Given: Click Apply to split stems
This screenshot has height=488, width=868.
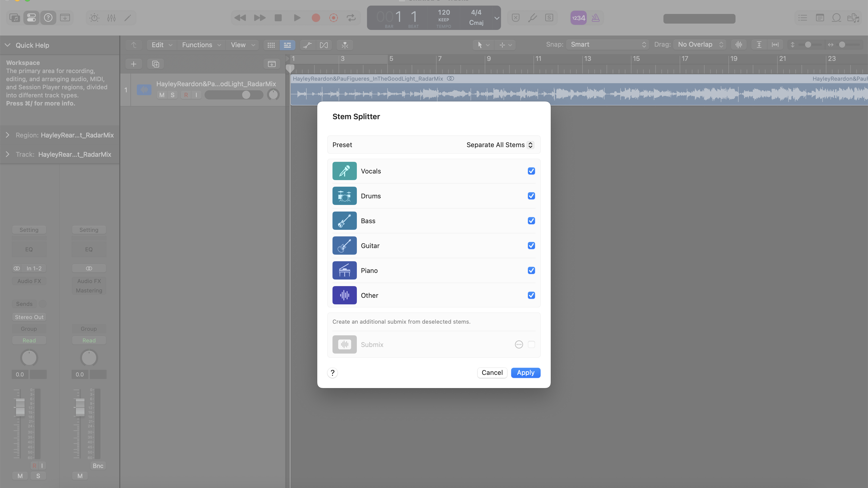Looking at the screenshot, I should coord(525,373).
